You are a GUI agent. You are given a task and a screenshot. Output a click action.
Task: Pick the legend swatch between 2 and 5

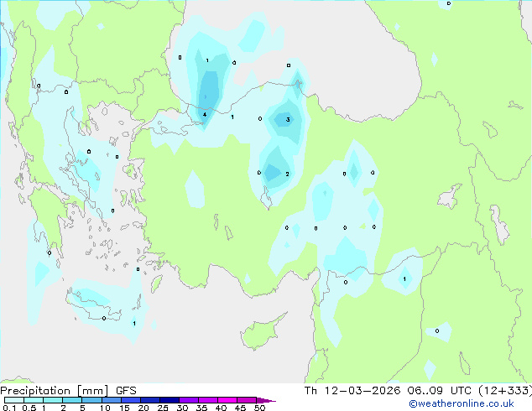point(72,400)
